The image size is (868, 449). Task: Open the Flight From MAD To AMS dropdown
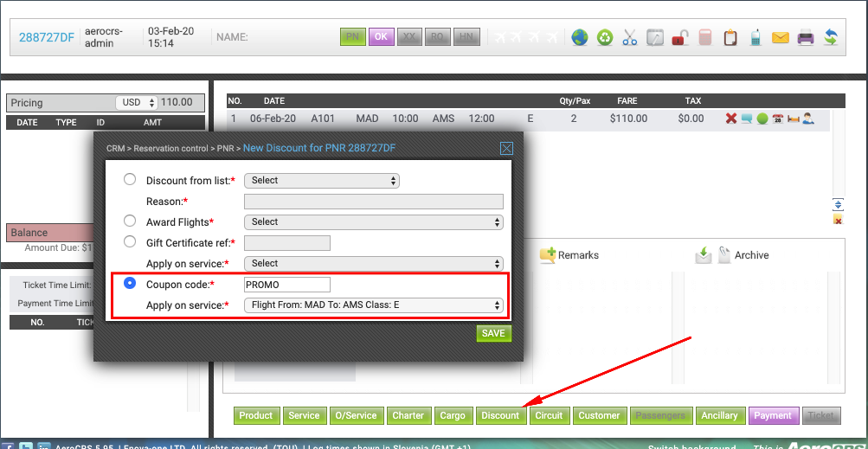point(374,305)
